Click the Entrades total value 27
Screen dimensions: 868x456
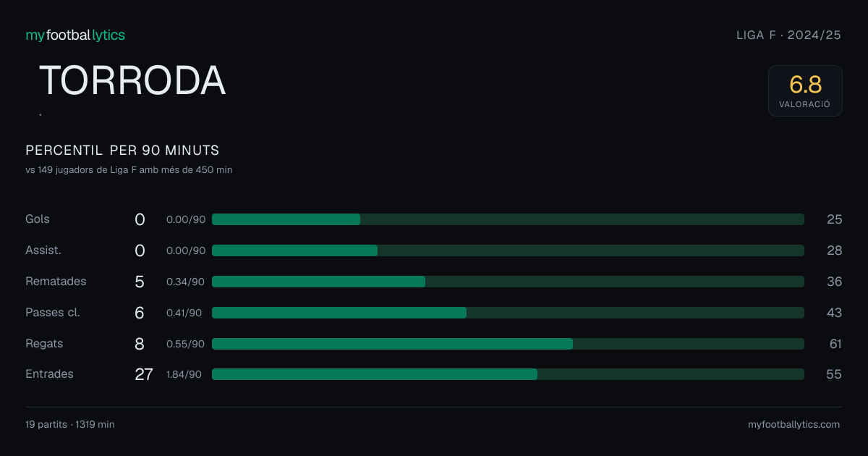point(144,374)
